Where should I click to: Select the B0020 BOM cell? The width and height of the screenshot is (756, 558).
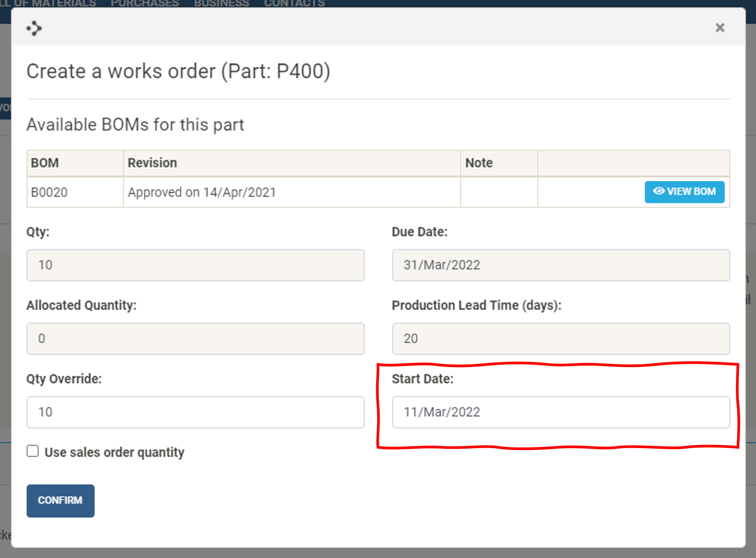pos(49,193)
